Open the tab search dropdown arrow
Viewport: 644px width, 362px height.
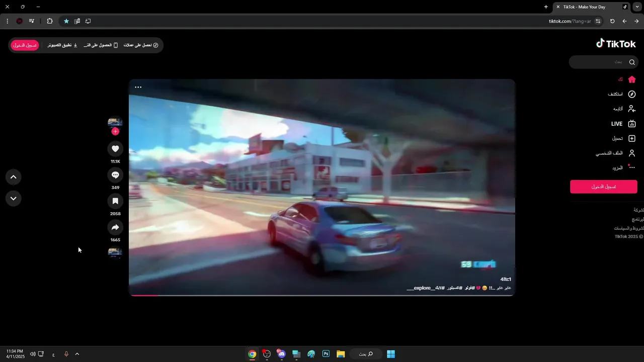tap(637, 7)
